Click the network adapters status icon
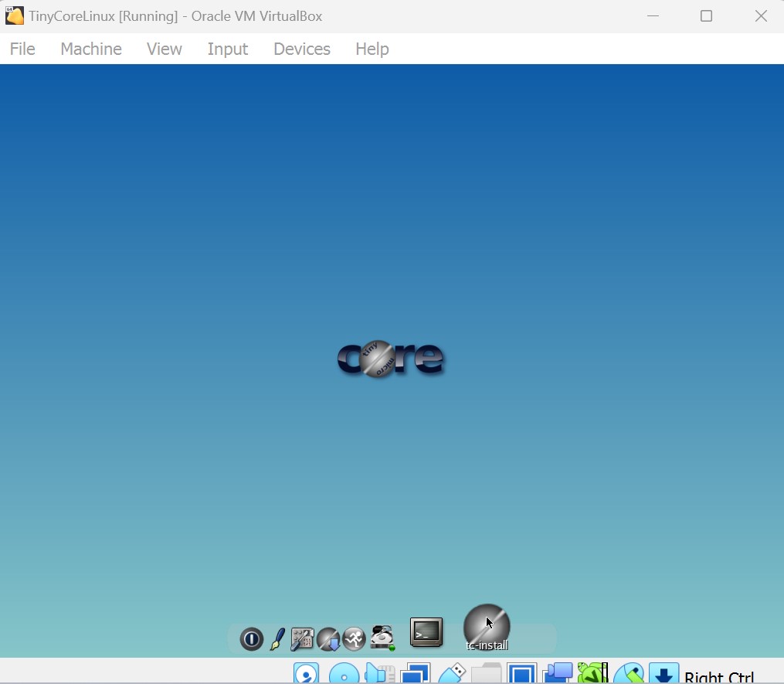Viewport: 784px width, 684px height. point(416,673)
